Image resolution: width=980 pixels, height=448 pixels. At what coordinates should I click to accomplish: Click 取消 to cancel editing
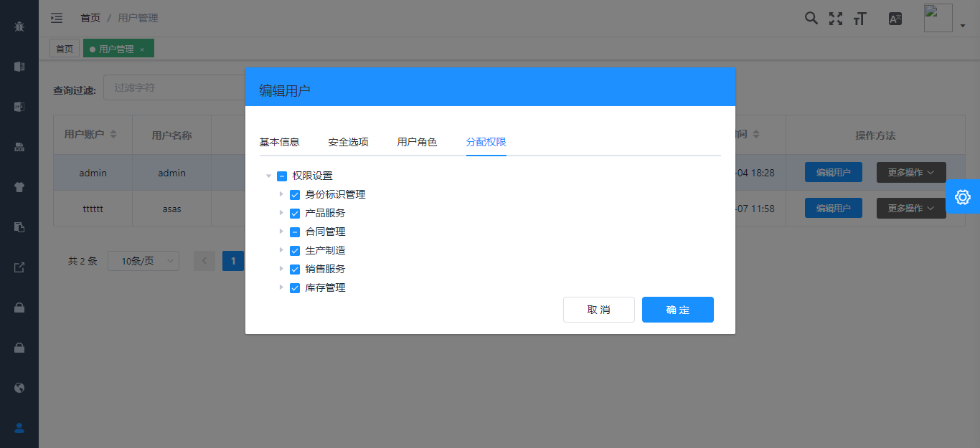coord(598,310)
